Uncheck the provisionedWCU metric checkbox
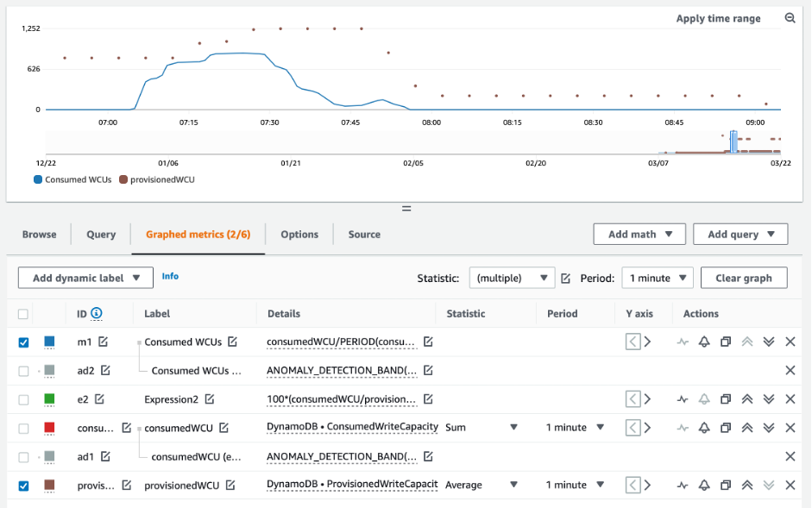 tap(23, 486)
